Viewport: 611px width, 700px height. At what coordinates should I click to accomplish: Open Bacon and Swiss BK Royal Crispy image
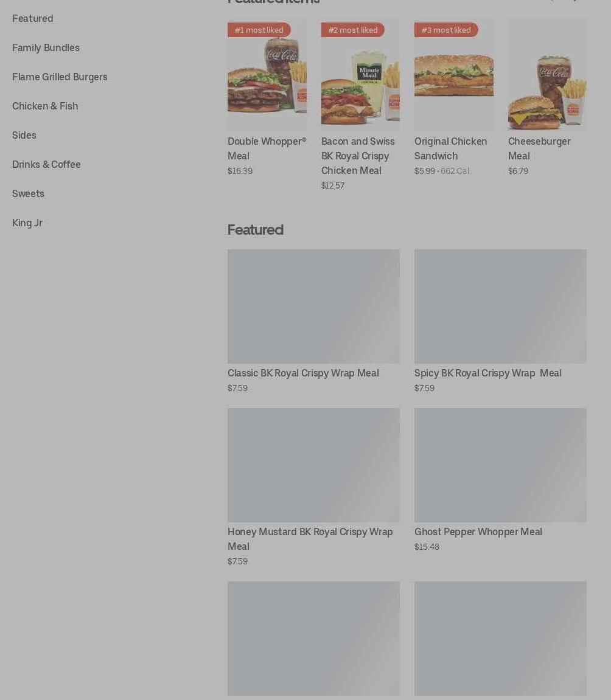pos(360,74)
